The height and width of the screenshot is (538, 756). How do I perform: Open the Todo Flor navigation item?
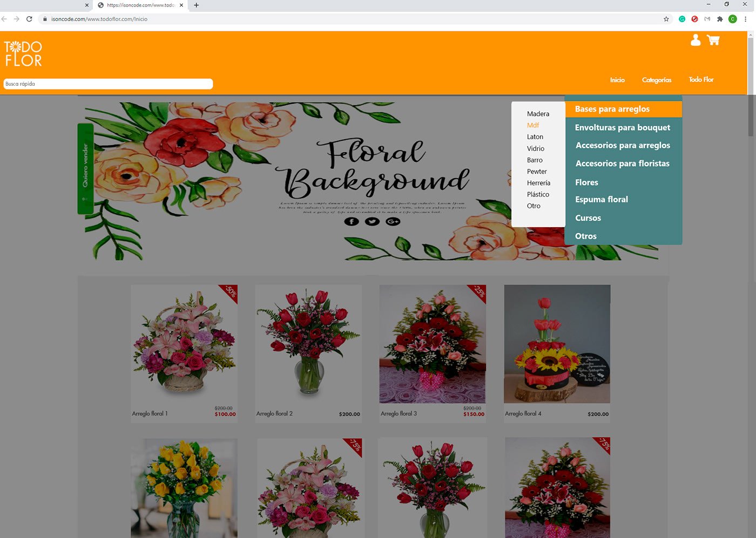click(x=701, y=80)
